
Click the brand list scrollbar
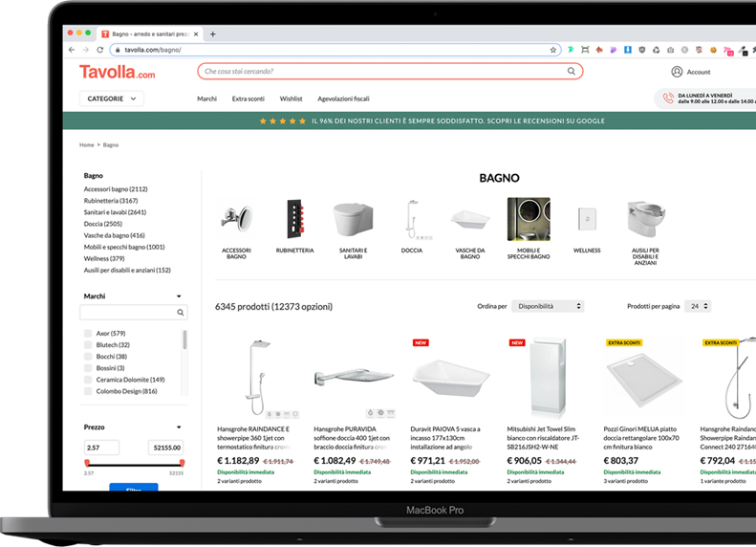coord(184,340)
